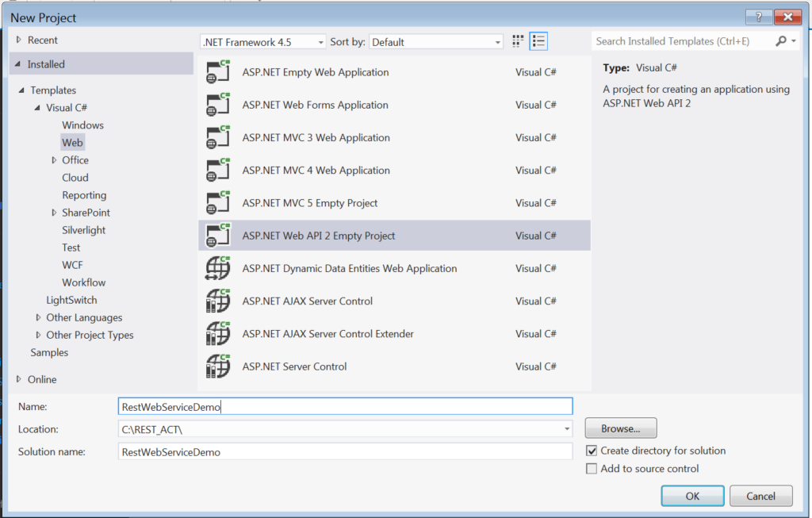Select the WCF category

coord(72,265)
